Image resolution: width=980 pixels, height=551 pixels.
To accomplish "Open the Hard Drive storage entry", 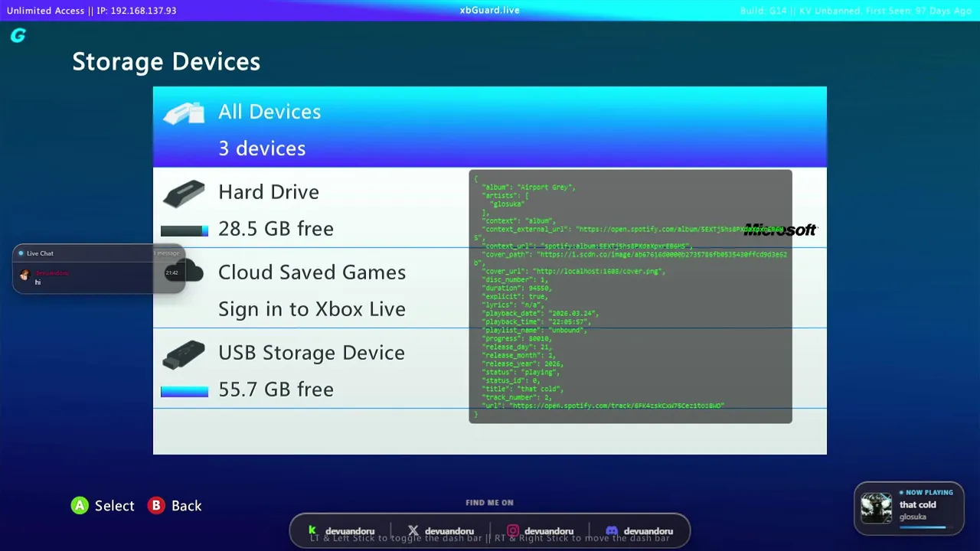I will click(490, 208).
